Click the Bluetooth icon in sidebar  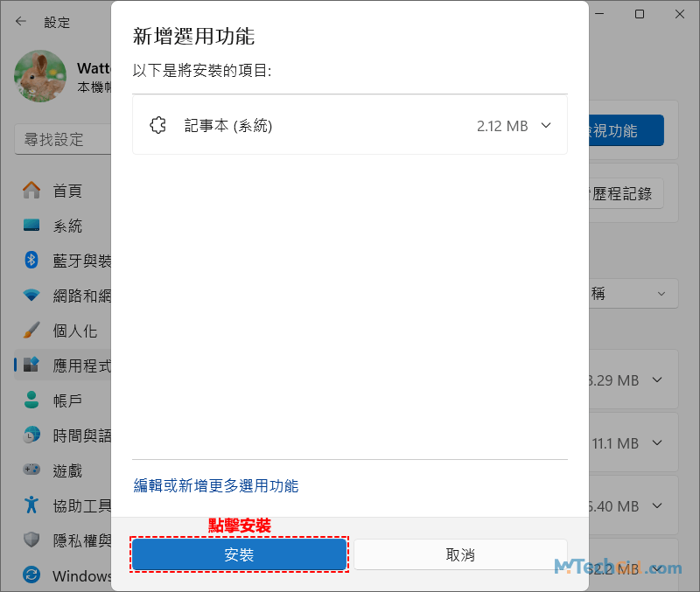tap(31, 261)
